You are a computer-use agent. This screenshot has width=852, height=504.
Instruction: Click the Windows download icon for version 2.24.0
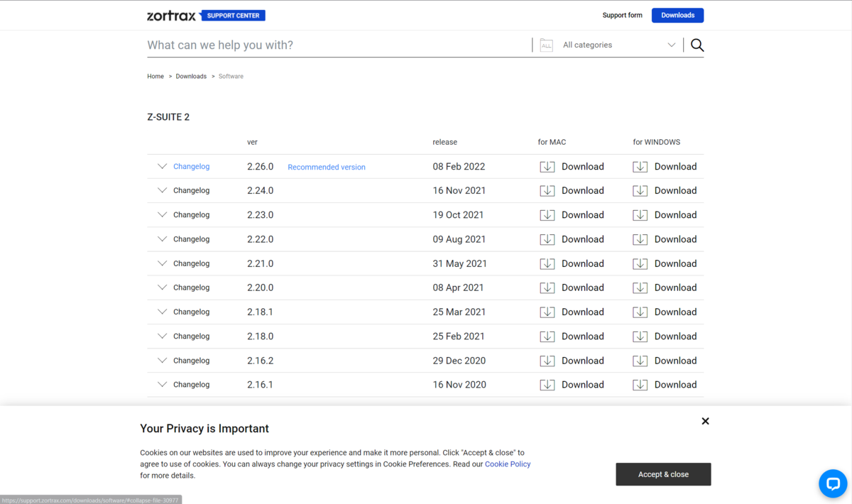pos(640,191)
